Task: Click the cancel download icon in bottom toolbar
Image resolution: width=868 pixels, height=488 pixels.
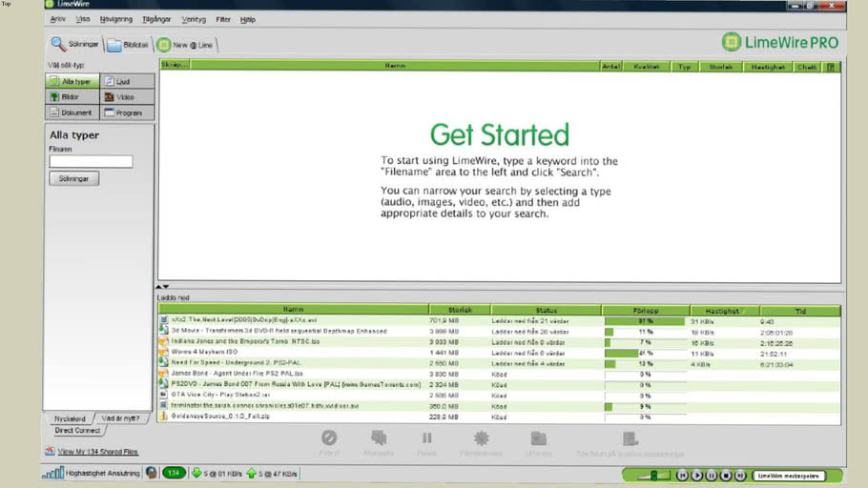Action: 329,438
